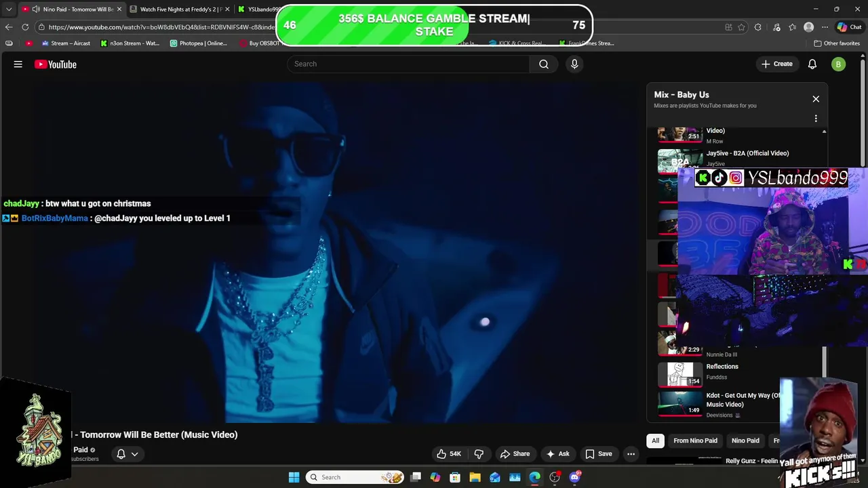Viewport: 868px width, 488px height.
Task: Open Copilot app from the taskbar
Action: point(435,477)
